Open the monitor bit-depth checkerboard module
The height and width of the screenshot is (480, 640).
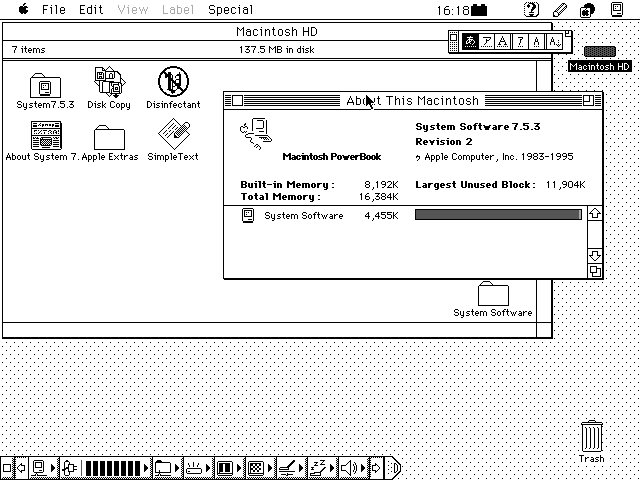coord(260,468)
